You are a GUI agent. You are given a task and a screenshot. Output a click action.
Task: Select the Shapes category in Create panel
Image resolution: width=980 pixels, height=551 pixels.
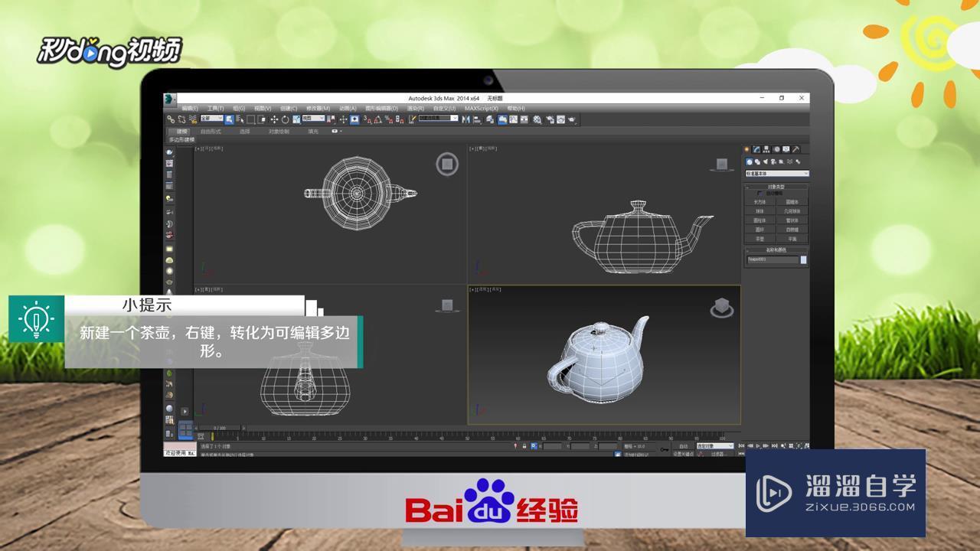[x=757, y=161]
